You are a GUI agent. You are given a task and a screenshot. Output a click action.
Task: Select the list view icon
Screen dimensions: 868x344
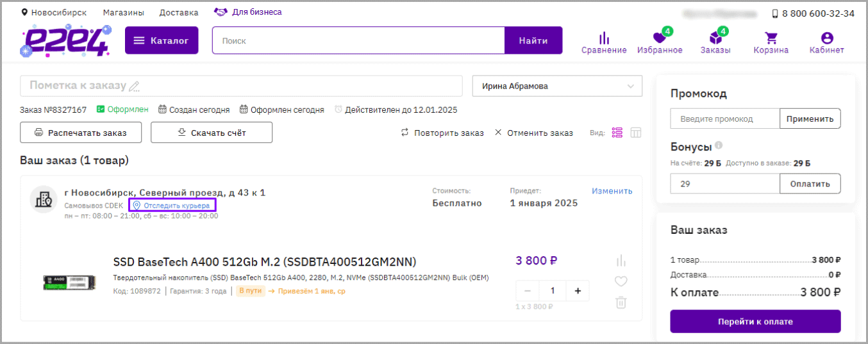617,133
